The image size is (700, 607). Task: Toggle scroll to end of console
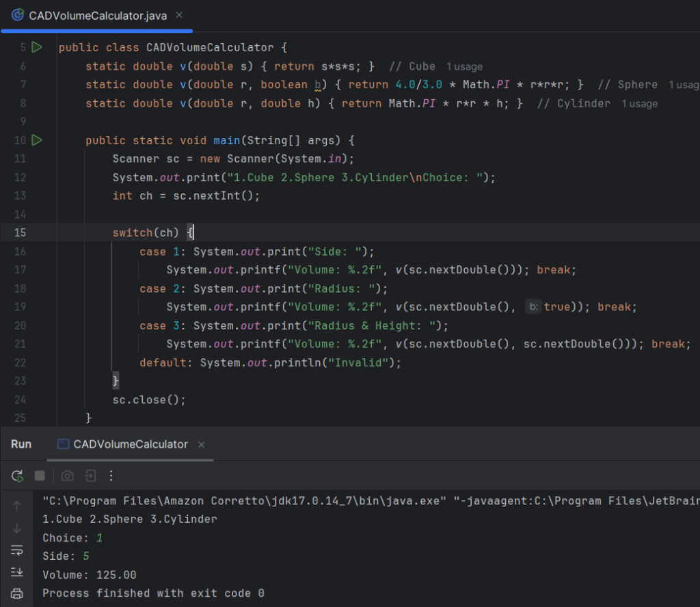17,572
